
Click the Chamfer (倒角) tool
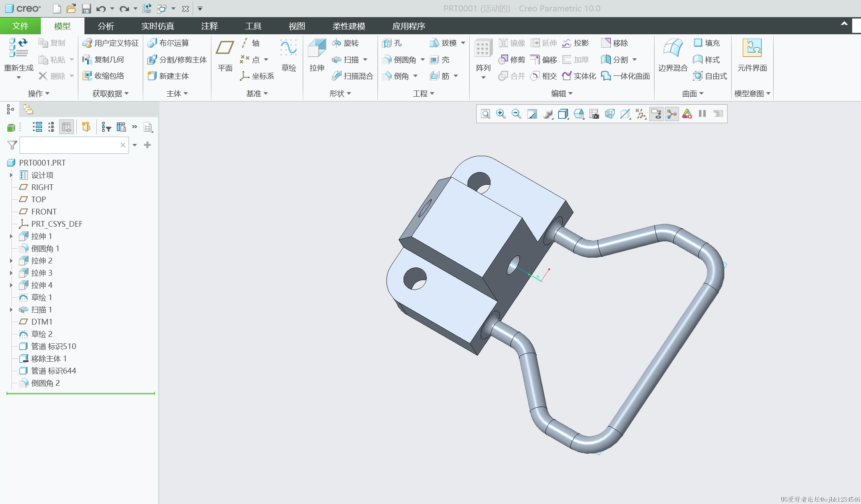point(396,76)
